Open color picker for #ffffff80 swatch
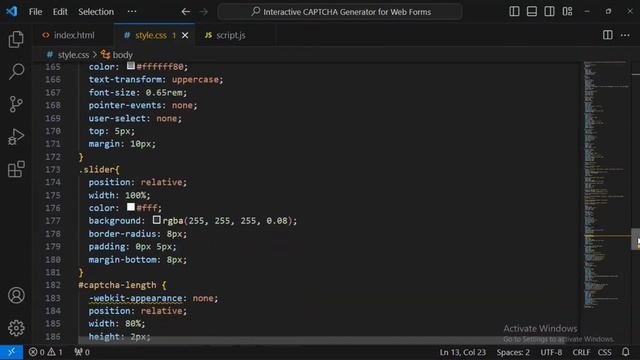 (x=131, y=66)
